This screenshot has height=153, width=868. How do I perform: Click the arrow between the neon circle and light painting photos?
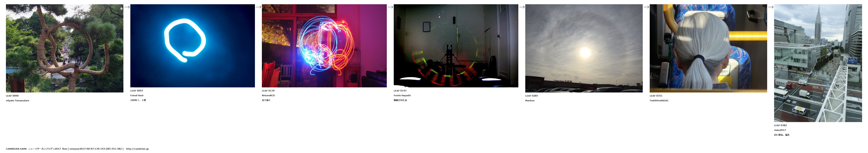pos(258,7)
